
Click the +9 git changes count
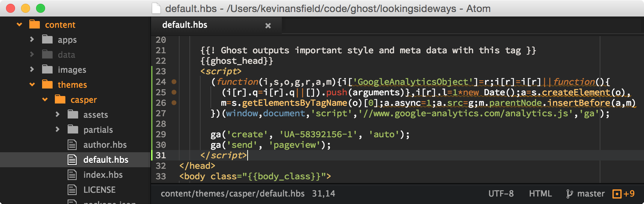point(629,193)
